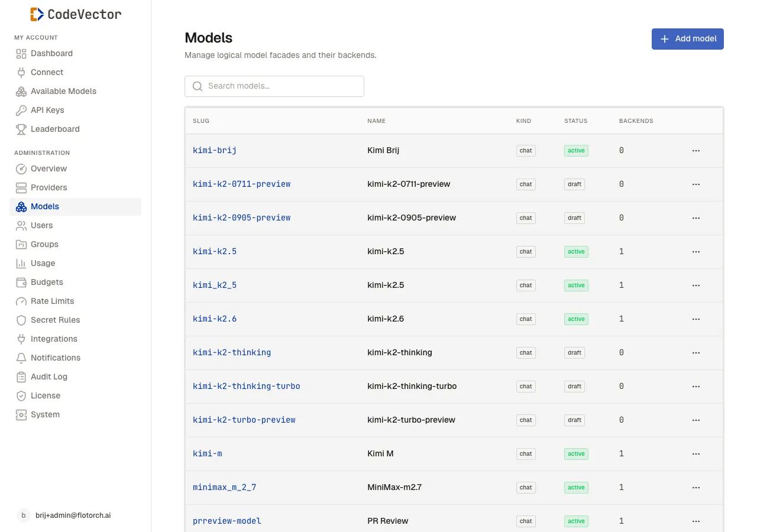Open actions menu for kimi-k2-thinking-turbo row
The width and height of the screenshot is (757, 532).
click(x=696, y=387)
